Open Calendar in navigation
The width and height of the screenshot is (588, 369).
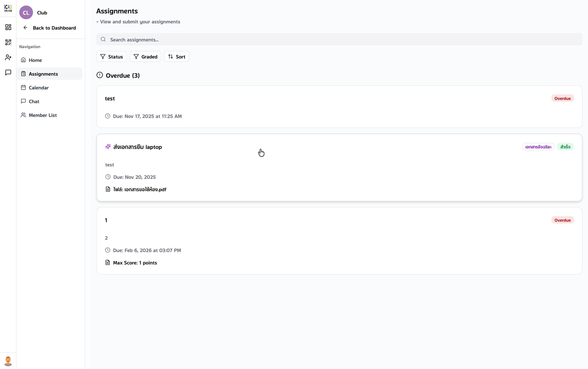(50, 87)
